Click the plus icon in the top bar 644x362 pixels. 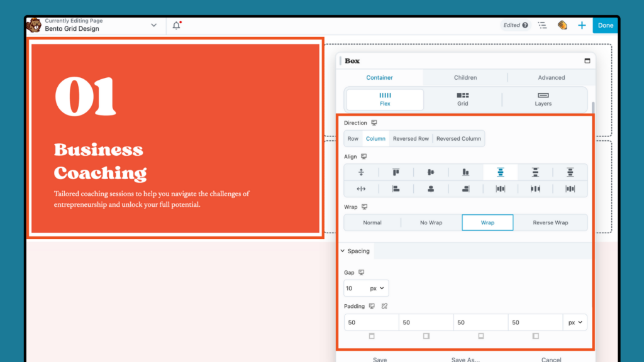pos(582,25)
